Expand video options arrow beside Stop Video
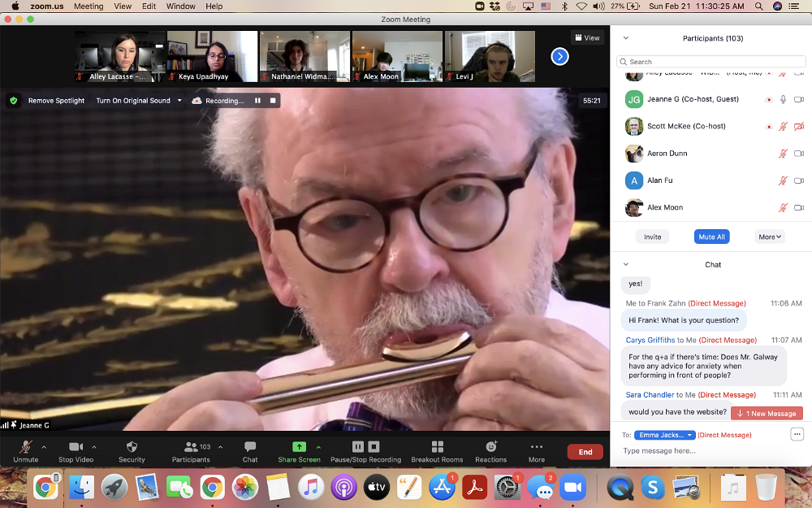Viewport: 812px width, 508px height. (x=93, y=446)
